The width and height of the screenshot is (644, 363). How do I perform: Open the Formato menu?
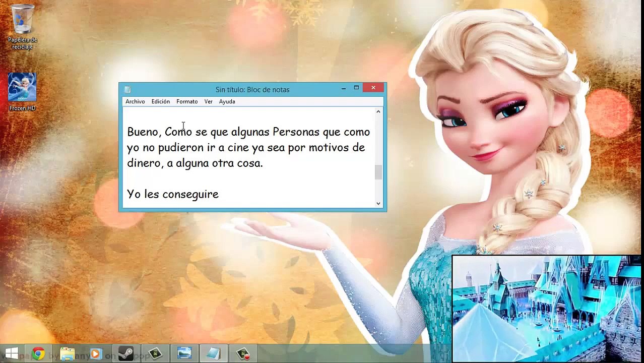click(187, 101)
